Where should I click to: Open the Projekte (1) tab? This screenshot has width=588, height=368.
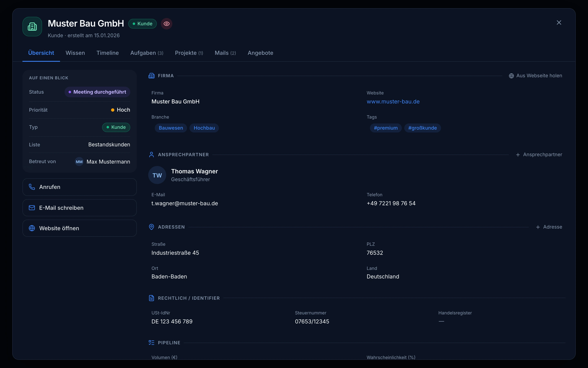tap(189, 53)
